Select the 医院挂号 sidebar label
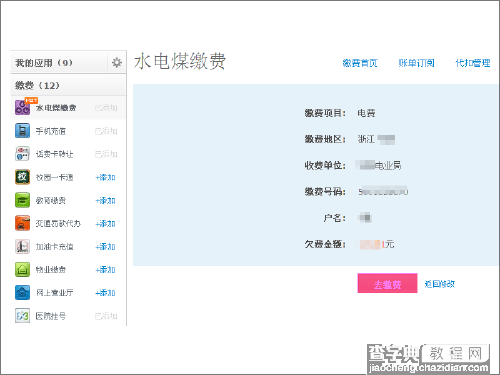The height and width of the screenshot is (375, 500). [51, 316]
